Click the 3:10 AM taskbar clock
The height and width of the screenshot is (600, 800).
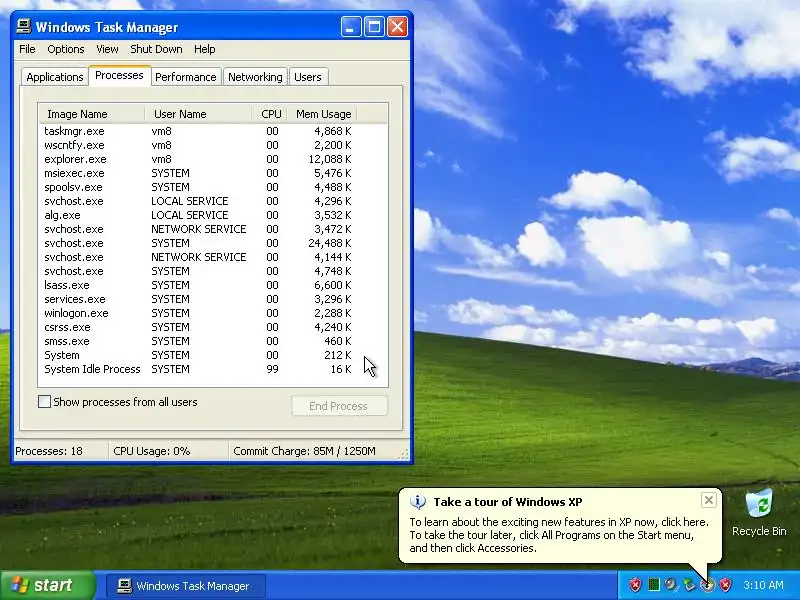(x=763, y=585)
